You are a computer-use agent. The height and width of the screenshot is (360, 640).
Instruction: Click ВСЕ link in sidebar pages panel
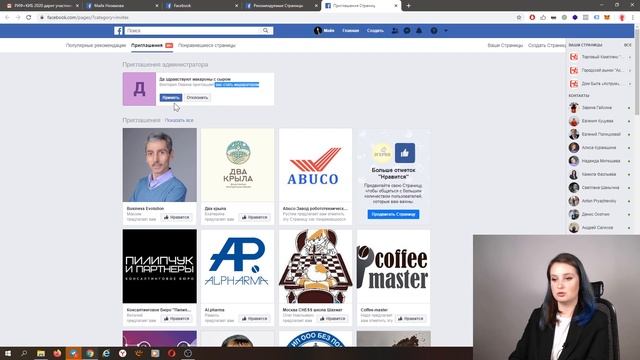point(627,45)
